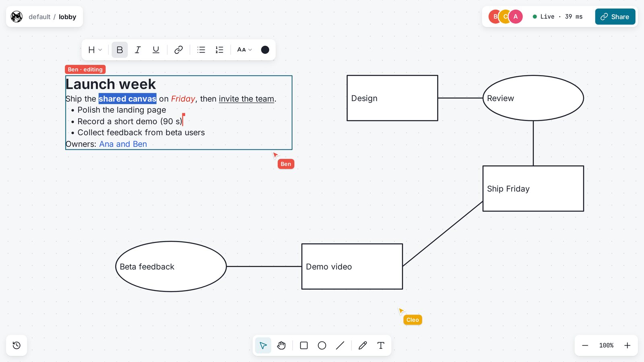Click the cat logo avatar
Screen dimensions: 644x362
[17, 16]
